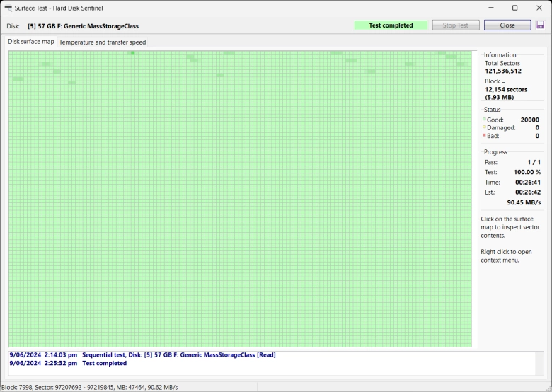
Task: Select the Damaged status legend swatch
Action: (x=484, y=128)
